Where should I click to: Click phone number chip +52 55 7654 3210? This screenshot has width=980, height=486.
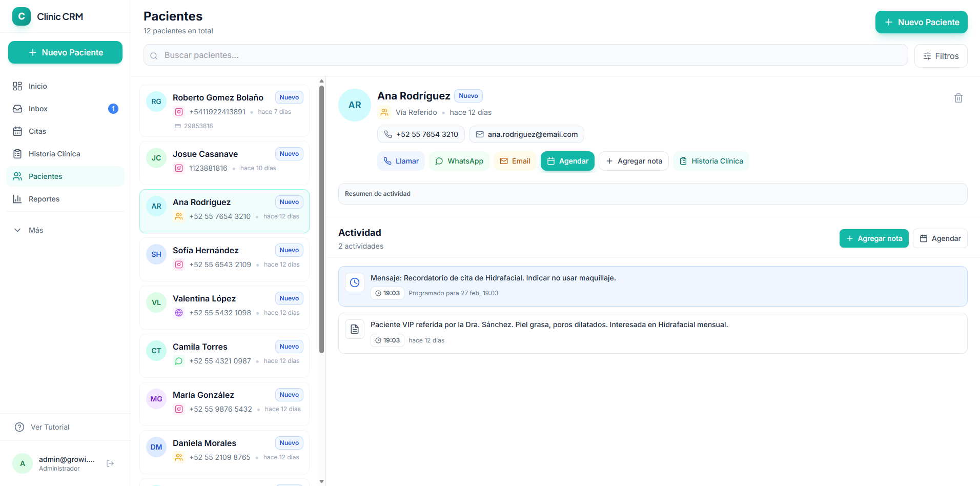(421, 134)
